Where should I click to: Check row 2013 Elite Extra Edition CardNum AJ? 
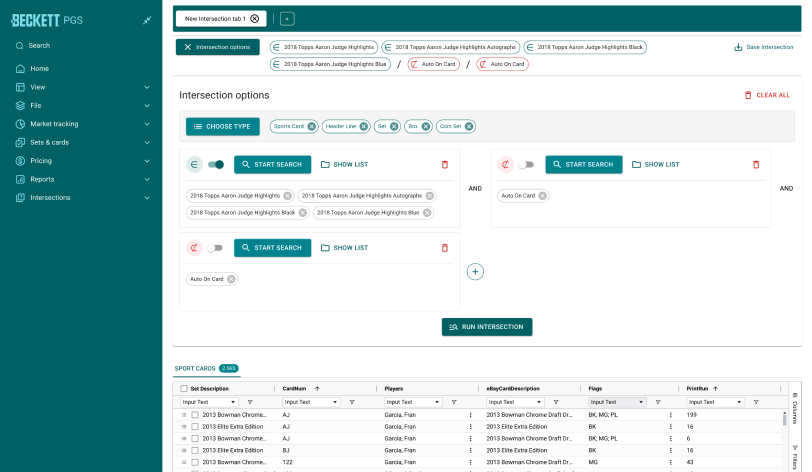195,427
